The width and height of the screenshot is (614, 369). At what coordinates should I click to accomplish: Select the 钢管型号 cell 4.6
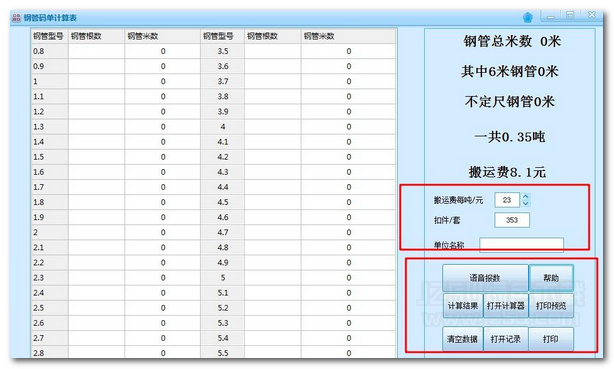223,217
